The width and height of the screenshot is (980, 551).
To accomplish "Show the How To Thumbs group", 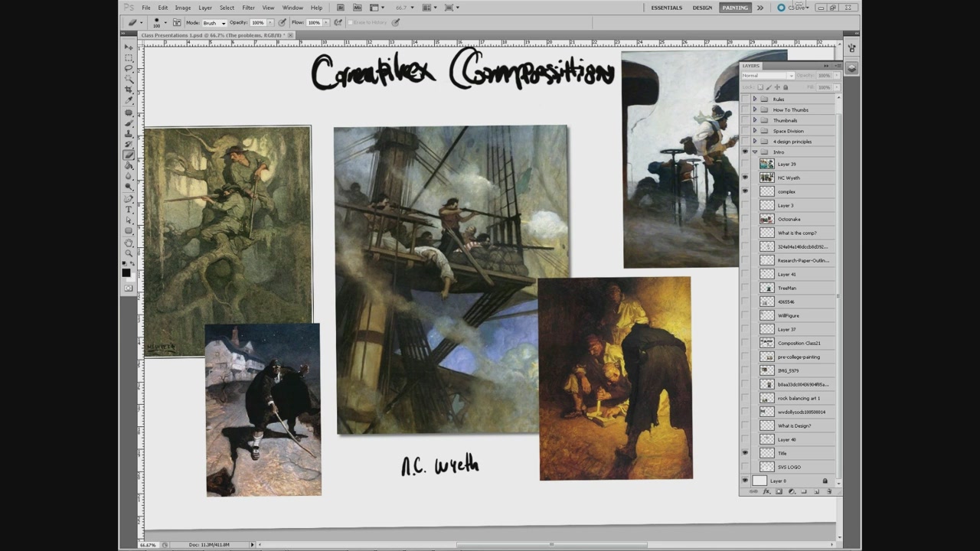I will click(745, 109).
